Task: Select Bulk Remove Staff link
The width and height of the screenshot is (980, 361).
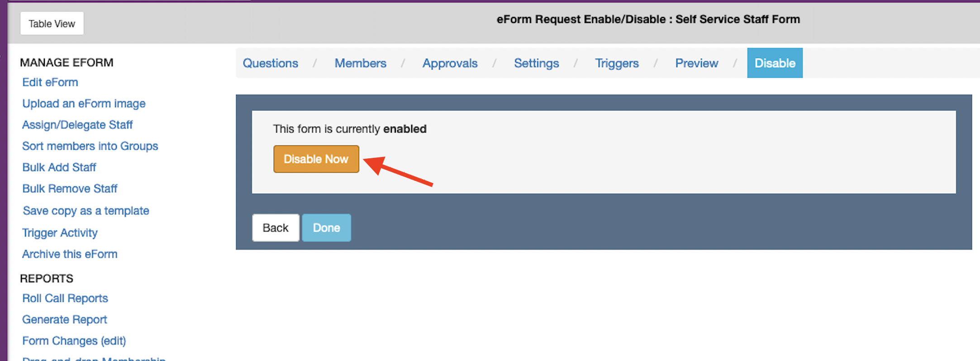Action: coord(70,189)
